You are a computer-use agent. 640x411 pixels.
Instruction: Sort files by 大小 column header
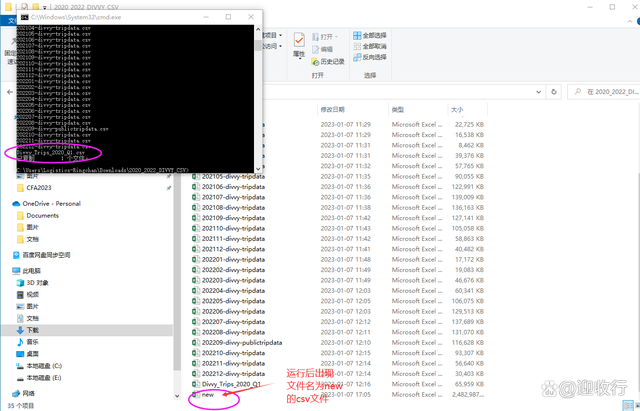pos(457,108)
